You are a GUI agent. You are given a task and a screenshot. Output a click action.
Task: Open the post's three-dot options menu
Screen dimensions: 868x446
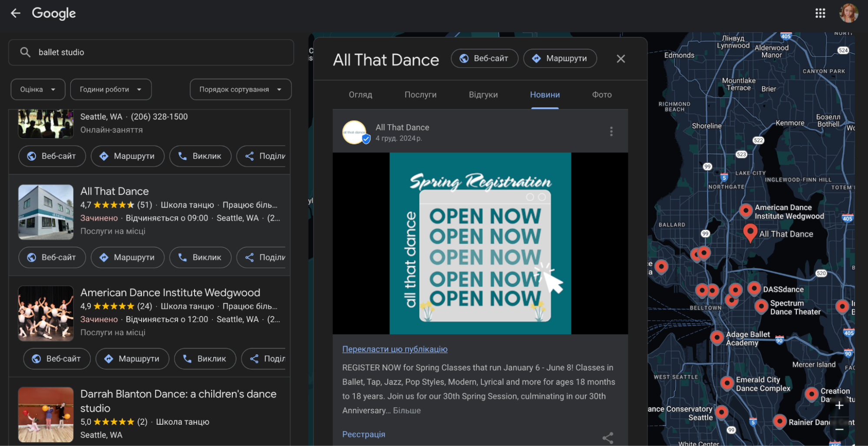[611, 132]
